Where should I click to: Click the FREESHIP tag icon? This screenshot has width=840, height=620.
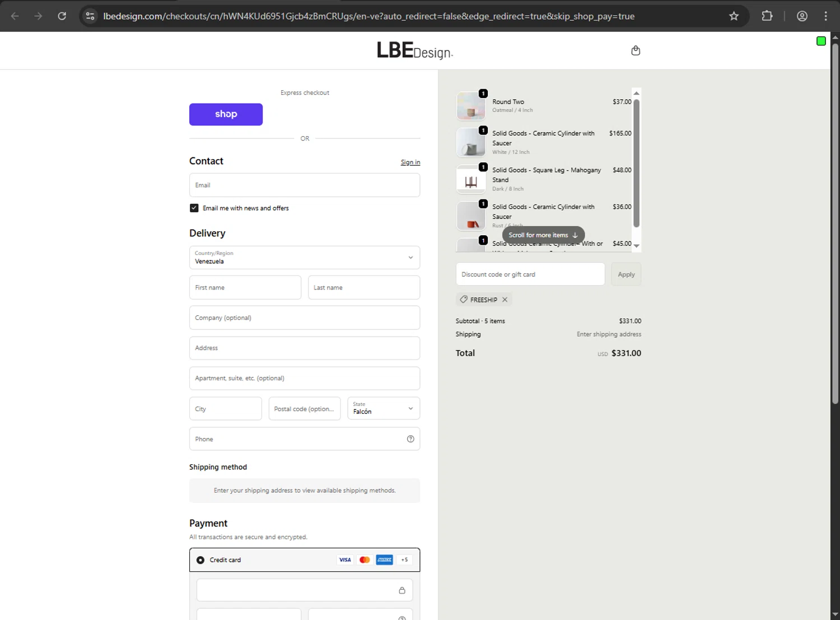pos(464,300)
